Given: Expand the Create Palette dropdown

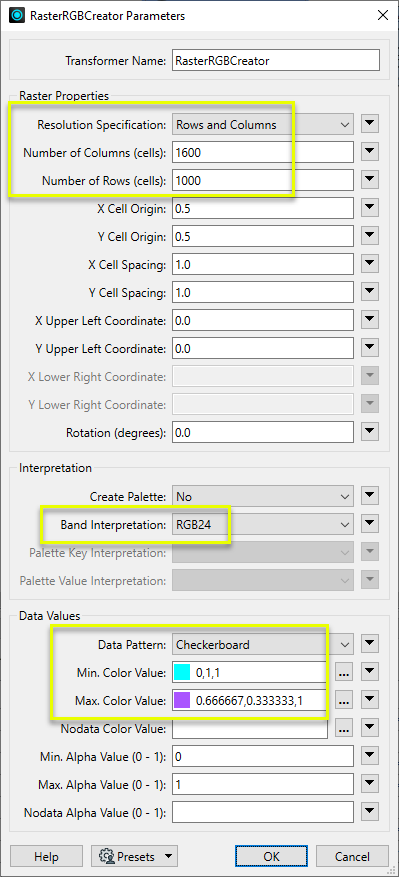Looking at the screenshot, I should (x=262, y=496).
